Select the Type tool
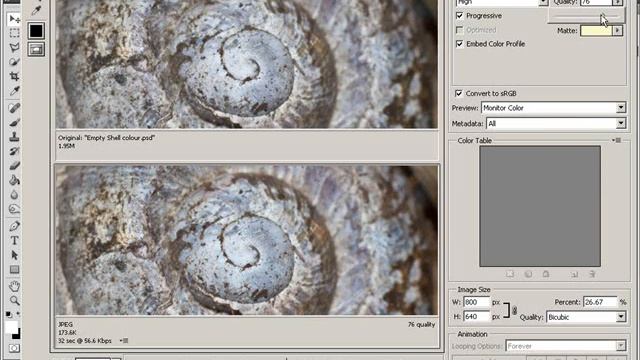 [x=14, y=241]
